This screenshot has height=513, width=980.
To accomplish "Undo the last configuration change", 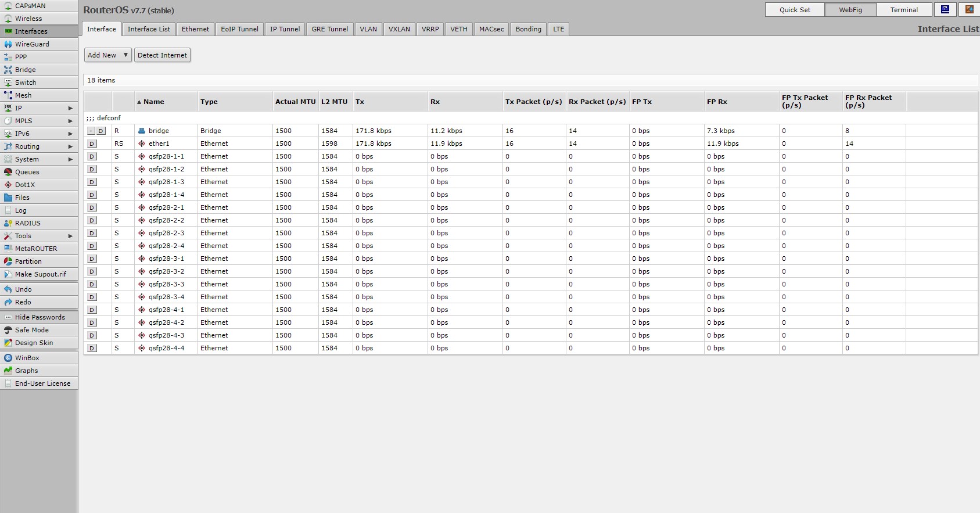I will point(39,289).
